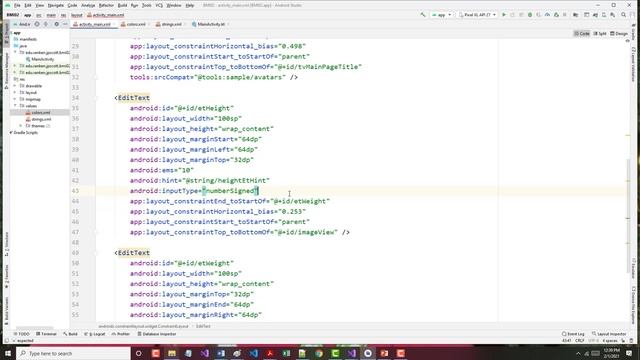Click the Make Project hammer icon
The image size is (640, 360).
click(423, 15)
